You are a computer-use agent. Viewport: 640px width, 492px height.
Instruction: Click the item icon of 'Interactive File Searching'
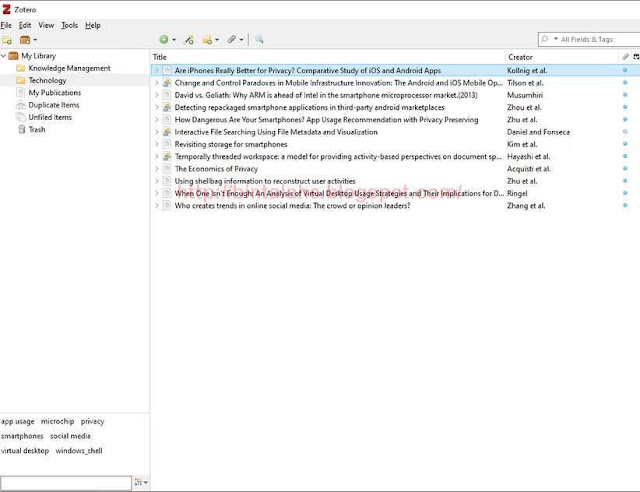coord(167,131)
